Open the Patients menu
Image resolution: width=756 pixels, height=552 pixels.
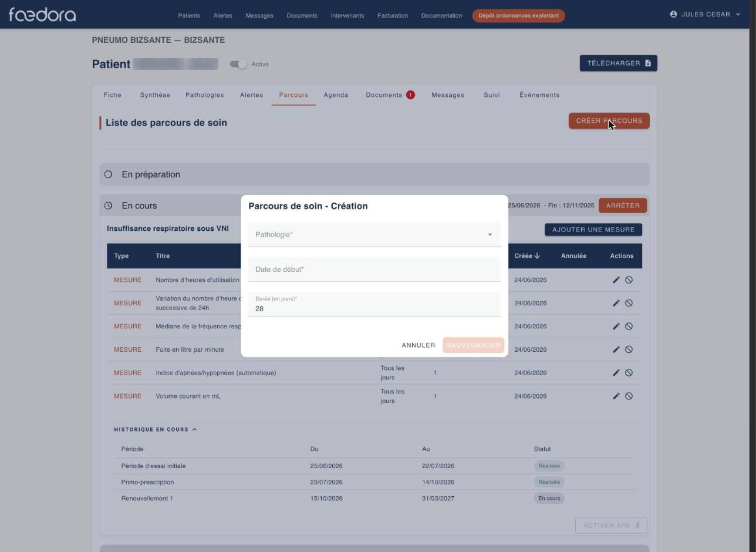click(x=189, y=15)
